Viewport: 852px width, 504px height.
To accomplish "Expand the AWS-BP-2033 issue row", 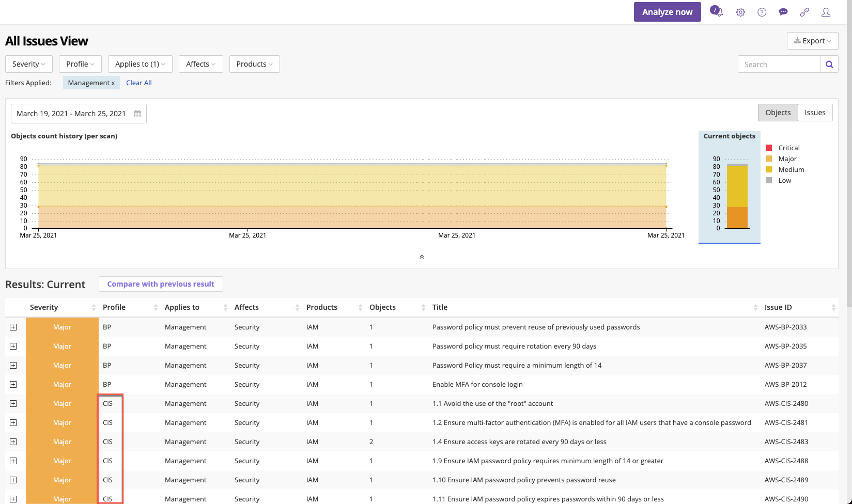I will pos(13,327).
